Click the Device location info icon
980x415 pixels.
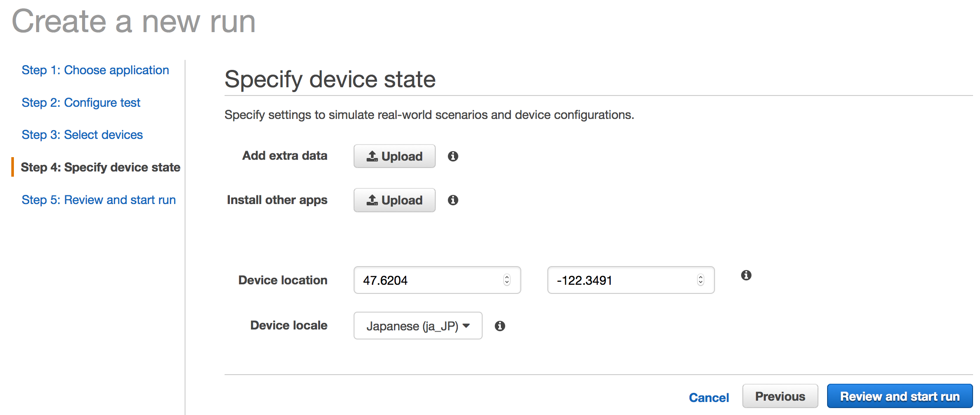[x=746, y=275]
